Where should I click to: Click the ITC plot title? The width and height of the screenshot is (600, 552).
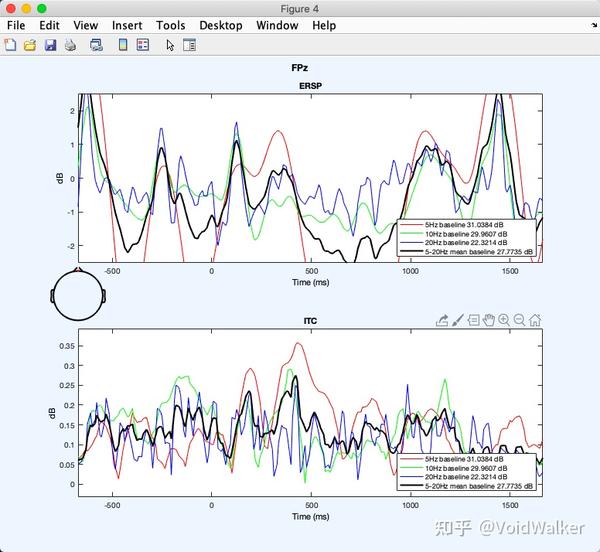[x=310, y=321]
